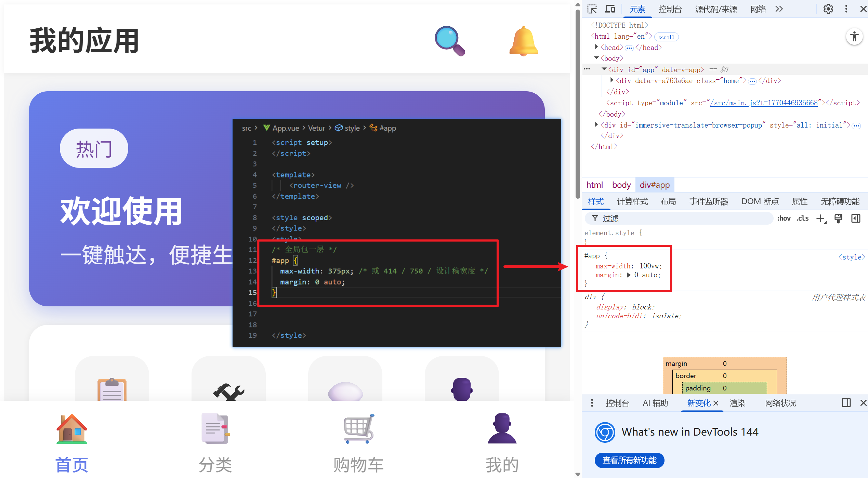Click the new style rule plus icon
This screenshot has height=478, width=868.
(821, 218)
